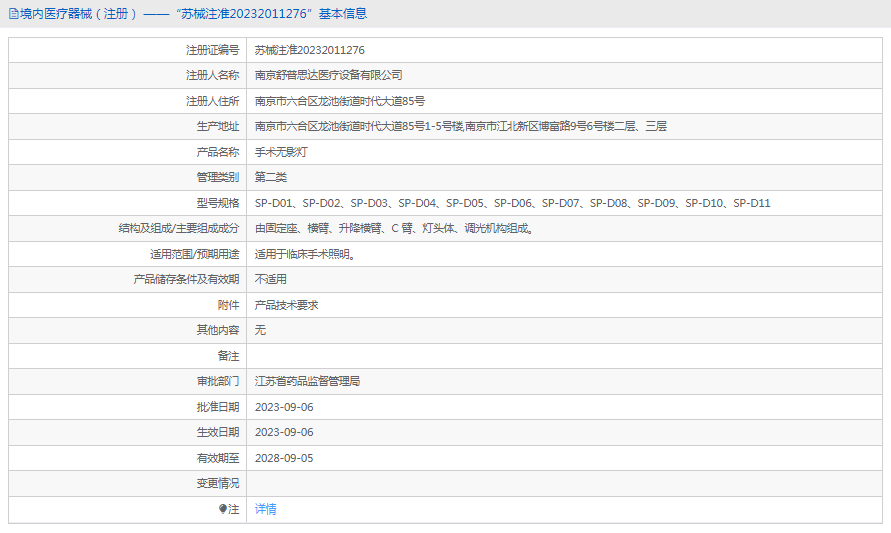Click the 产品名称 label
Viewport: 891px width, 533px height.
pos(218,152)
